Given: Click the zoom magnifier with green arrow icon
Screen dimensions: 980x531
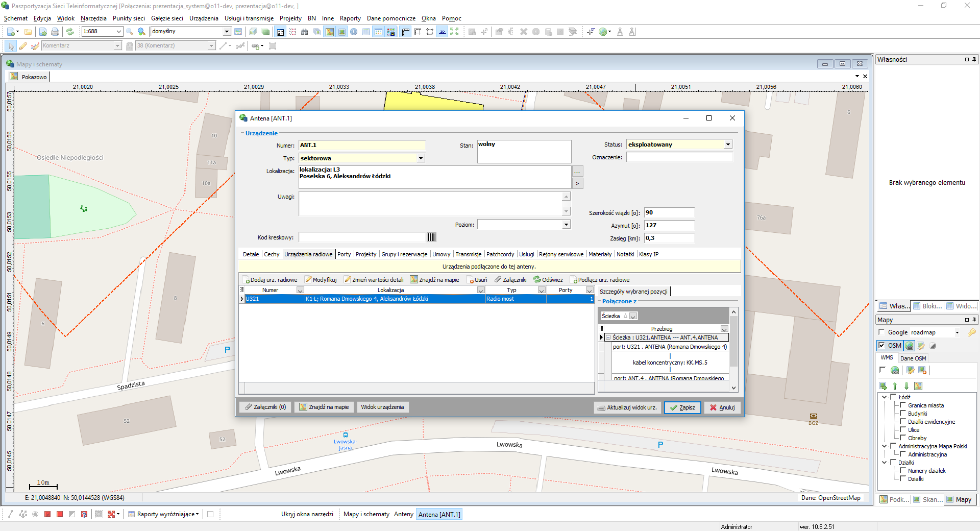Looking at the screenshot, I should (141, 32).
